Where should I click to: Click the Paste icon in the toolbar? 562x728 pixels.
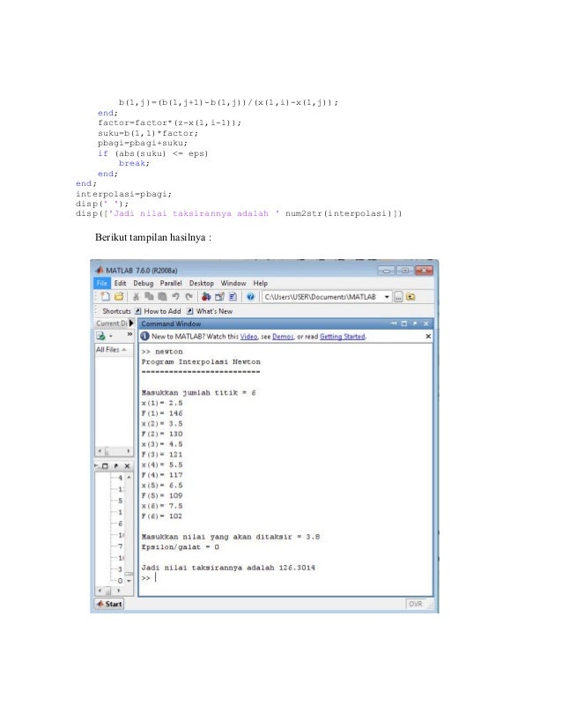pyautogui.click(x=162, y=297)
